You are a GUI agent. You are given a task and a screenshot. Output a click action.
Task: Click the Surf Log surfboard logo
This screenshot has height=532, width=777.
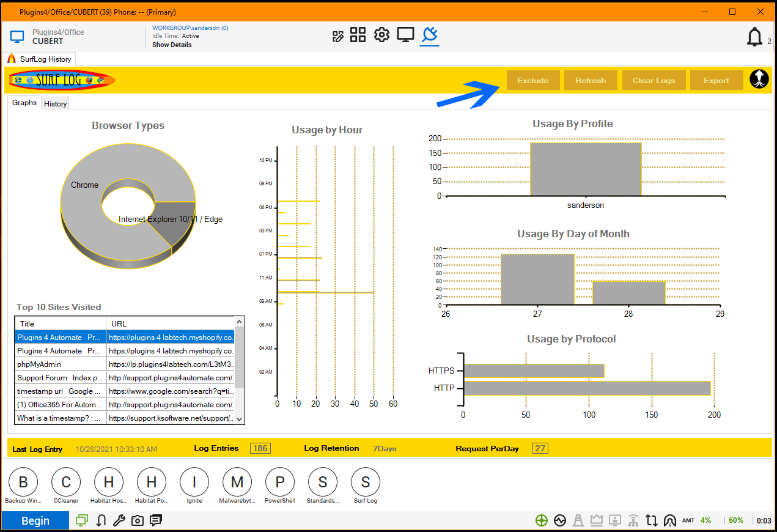pyautogui.click(x=62, y=80)
